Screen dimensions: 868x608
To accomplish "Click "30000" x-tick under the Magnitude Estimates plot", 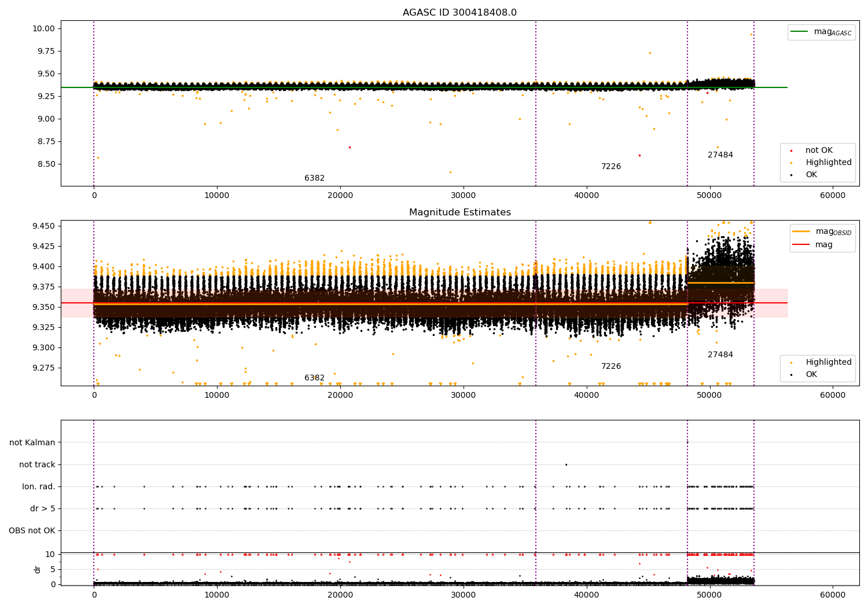I will pos(464,395).
